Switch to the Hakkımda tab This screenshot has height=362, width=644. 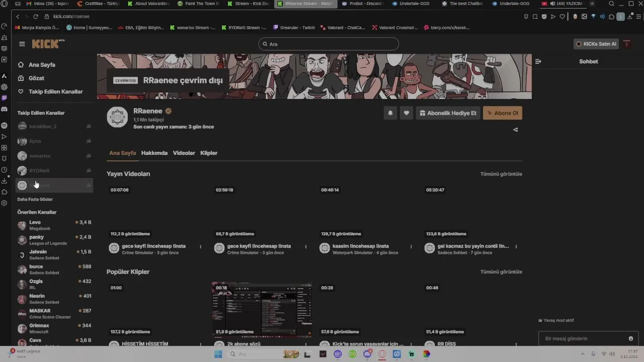(154, 153)
